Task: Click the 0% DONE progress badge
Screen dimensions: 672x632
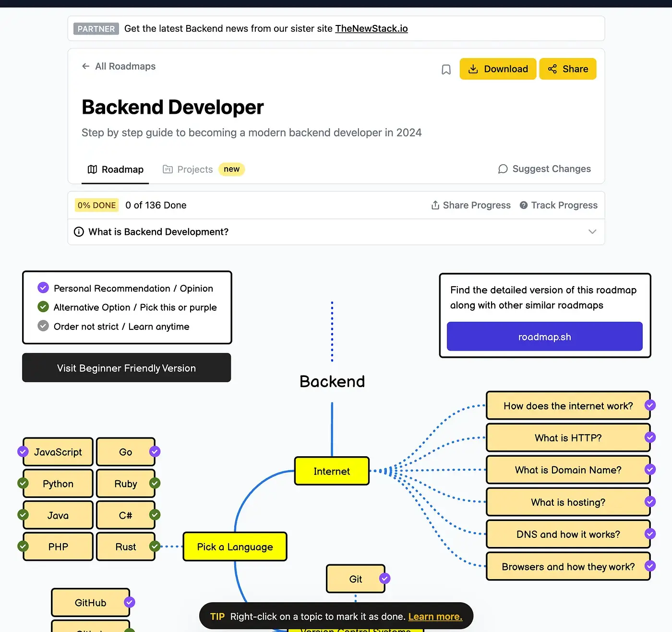Action: (96, 205)
